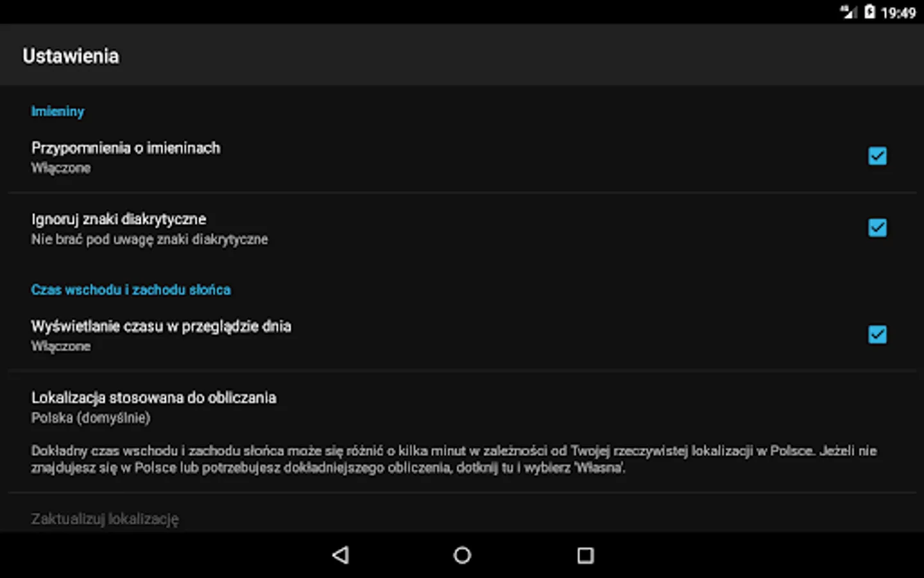Disable Wyświetlanie czasu w przeglądzie dnia checkbox
The image size is (924, 578).
877,335
